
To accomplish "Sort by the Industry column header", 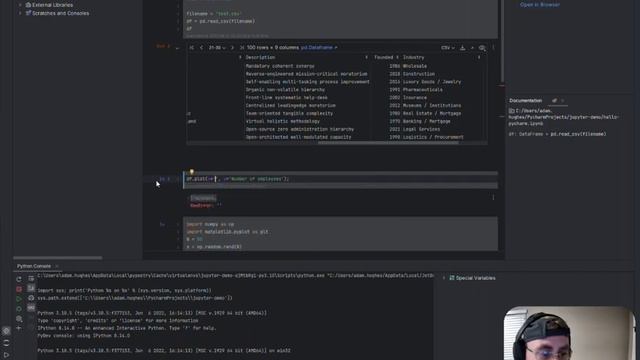I will (413, 58).
